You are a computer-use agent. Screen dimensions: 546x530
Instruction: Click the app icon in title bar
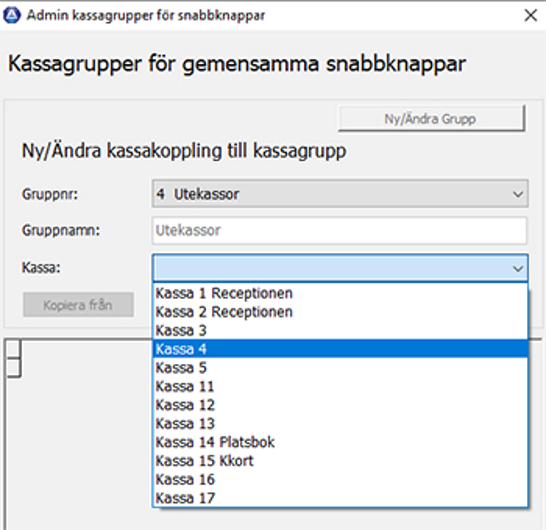pos(12,15)
